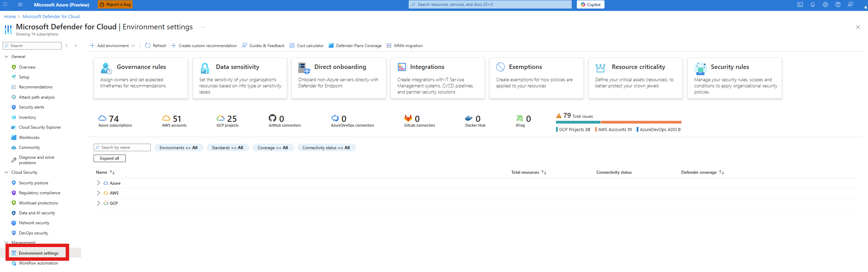Click the Data and AI security icon
Screen dimensions: 868x272
coord(14,213)
